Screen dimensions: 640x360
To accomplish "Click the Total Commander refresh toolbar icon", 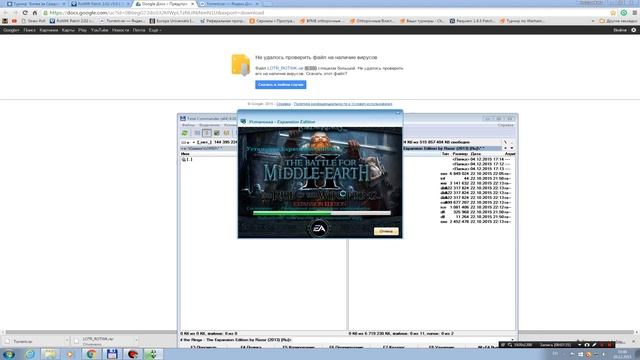I will (x=185, y=133).
